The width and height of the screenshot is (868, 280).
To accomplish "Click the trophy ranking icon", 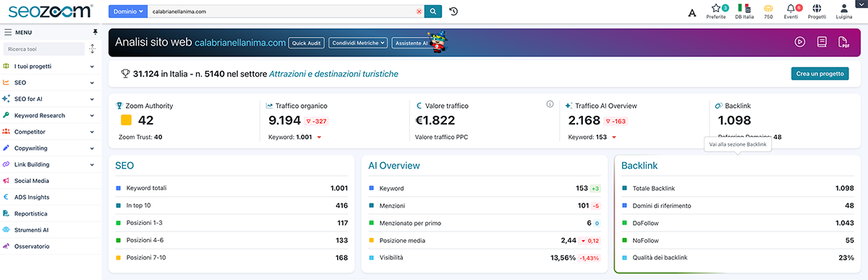I will coord(125,74).
